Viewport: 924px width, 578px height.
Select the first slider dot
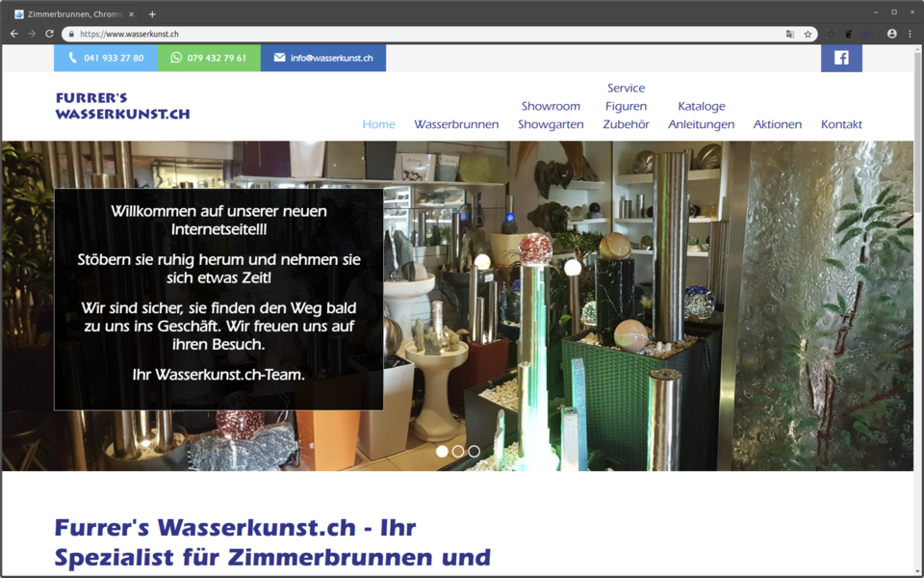(x=442, y=451)
